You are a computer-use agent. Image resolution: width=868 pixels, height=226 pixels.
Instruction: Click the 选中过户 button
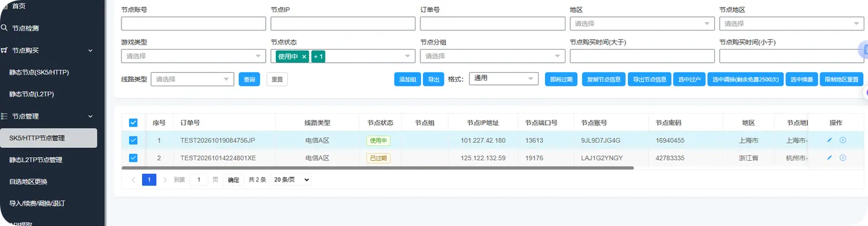pyautogui.click(x=689, y=79)
